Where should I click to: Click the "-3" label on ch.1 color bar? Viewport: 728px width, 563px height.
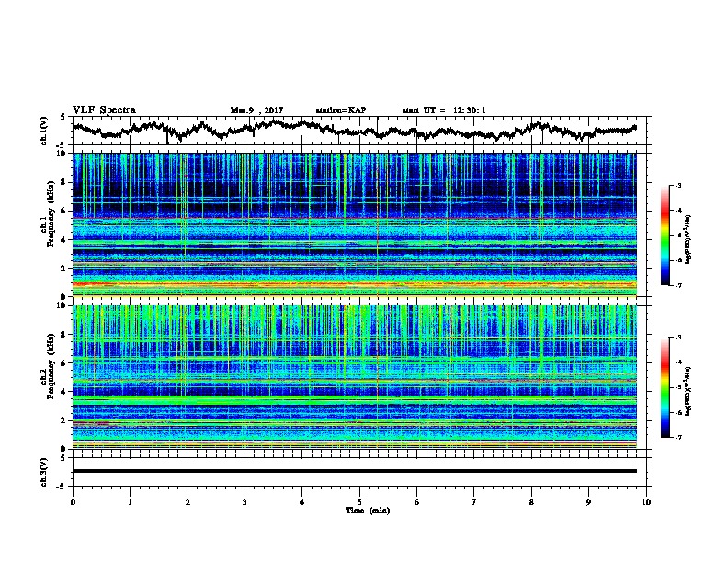(x=677, y=185)
